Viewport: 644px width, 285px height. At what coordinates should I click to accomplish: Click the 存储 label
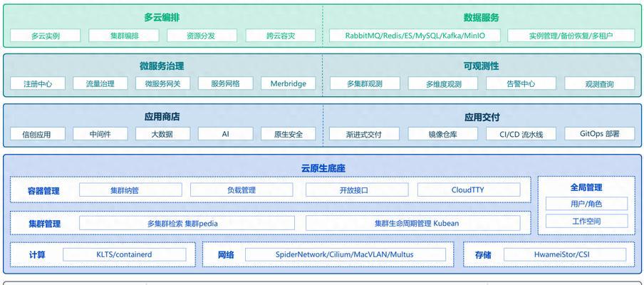coord(483,254)
